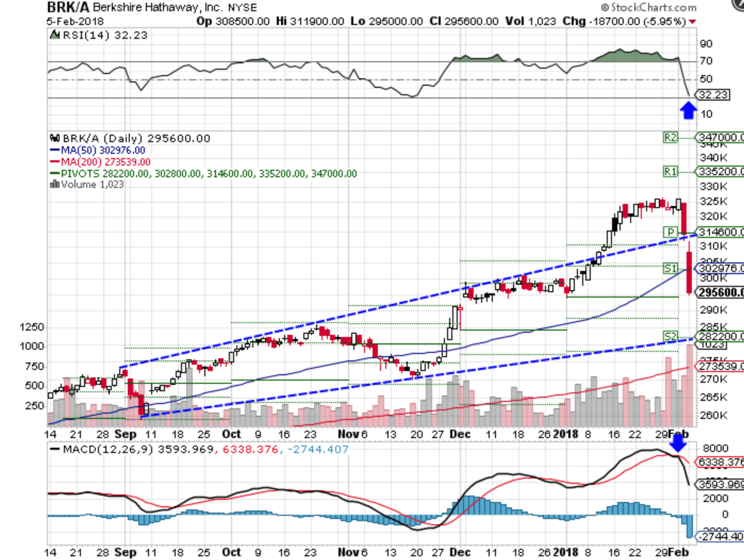This screenshot has width=744, height=560.
Task: Click the 'Lo 295000.00' low price
Action: (387, 21)
